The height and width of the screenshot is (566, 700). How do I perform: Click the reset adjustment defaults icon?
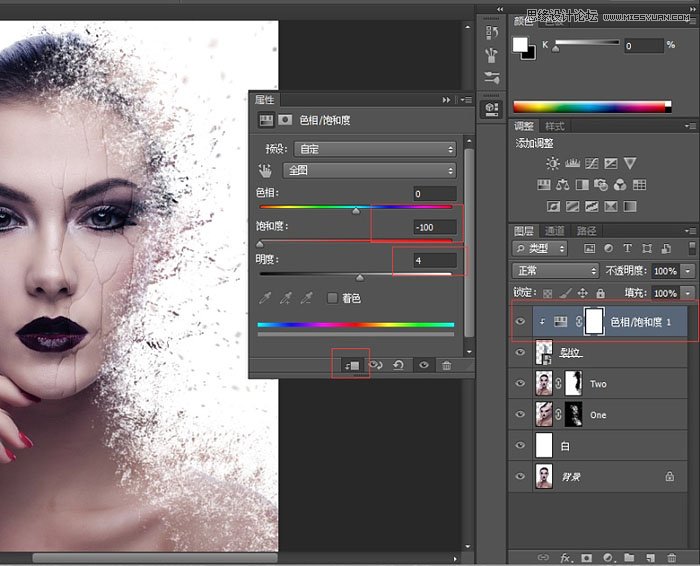398,365
